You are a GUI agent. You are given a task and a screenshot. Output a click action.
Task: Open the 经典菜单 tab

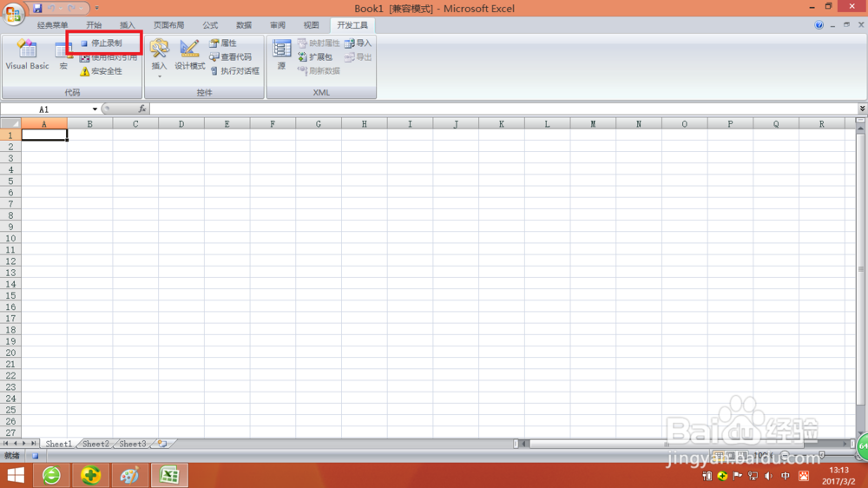click(x=53, y=25)
